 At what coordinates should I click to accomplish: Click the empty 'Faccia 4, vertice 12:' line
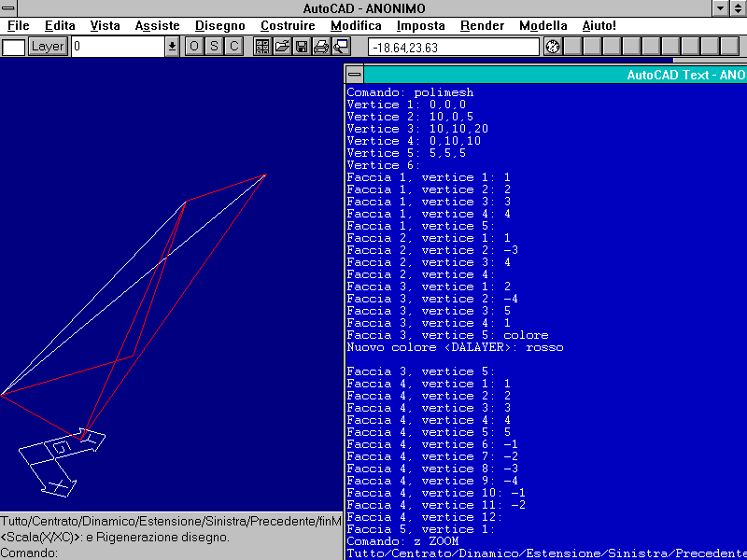pos(425,518)
